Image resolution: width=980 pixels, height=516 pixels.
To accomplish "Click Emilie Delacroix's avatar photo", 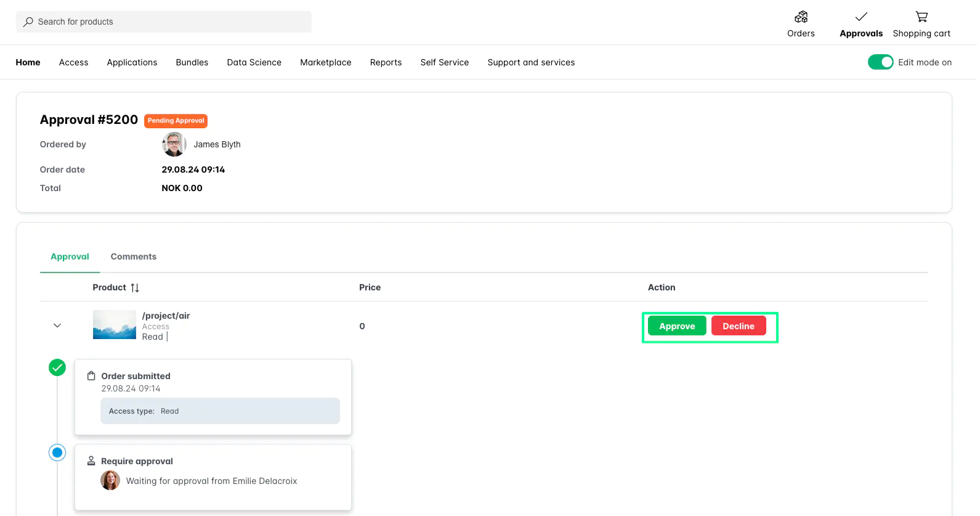I will tap(110, 480).
